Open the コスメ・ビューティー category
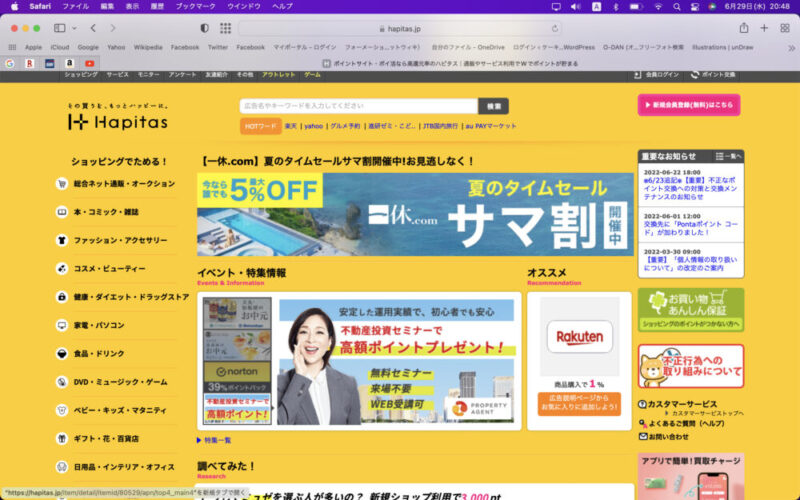 109,268
